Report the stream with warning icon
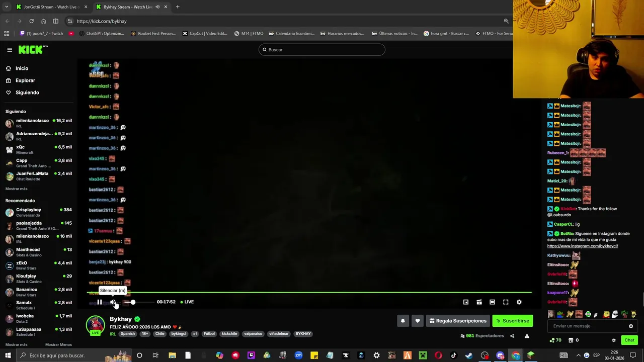Screen dimensions: 644x362 (527, 336)
